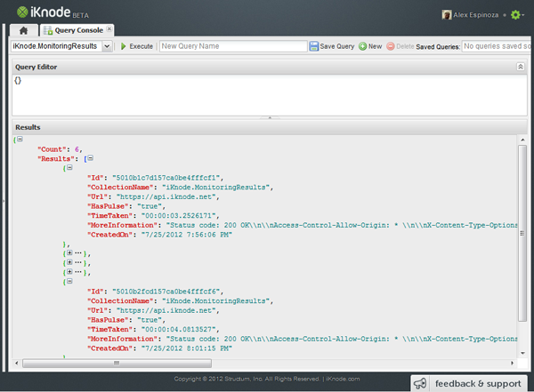Viewport: 534px width, 392px height.
Task: Click the Execute button
Action: pyautogui.click(x=136, y=46)
